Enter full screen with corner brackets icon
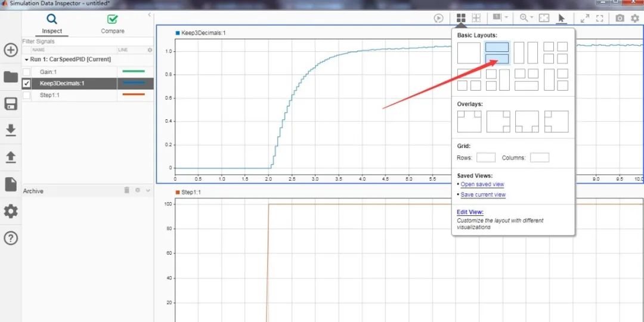This screenshot has width=644, height=322. click(600, 18)
